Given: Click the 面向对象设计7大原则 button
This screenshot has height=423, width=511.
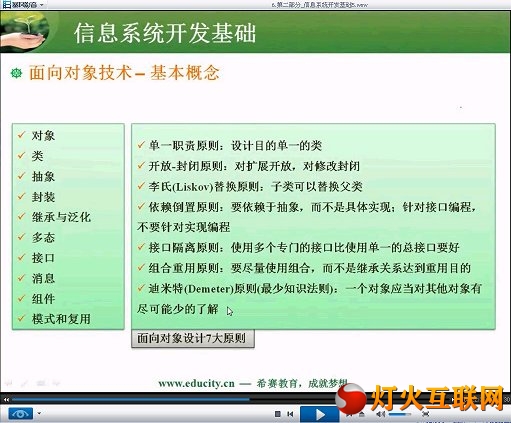Looking at the screenshot, I should click(x=193, y=339).
